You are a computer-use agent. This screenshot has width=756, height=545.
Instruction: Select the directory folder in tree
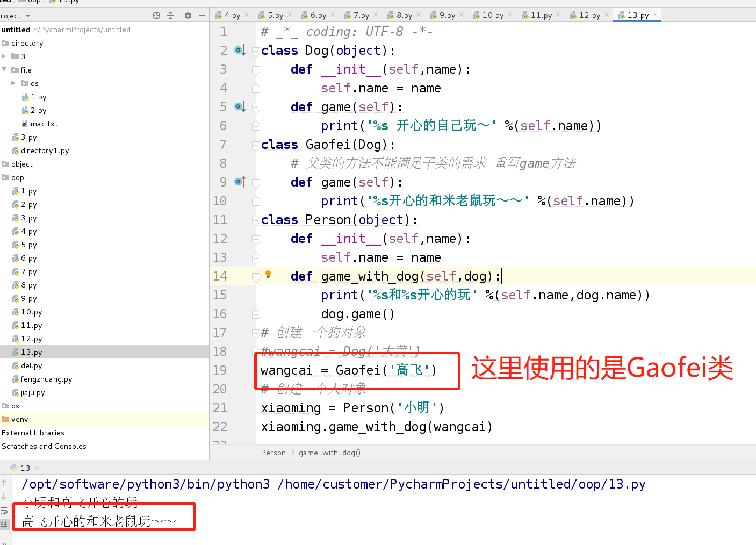tap(27, 43)
